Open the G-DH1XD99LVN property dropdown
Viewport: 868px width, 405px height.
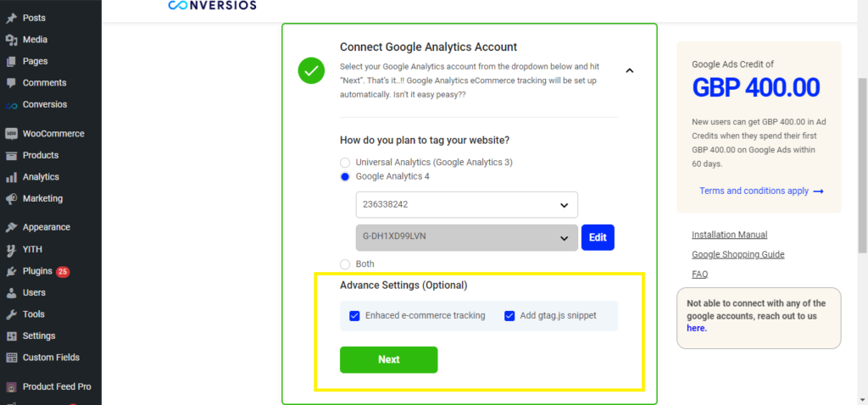click(x=467, y=237)
